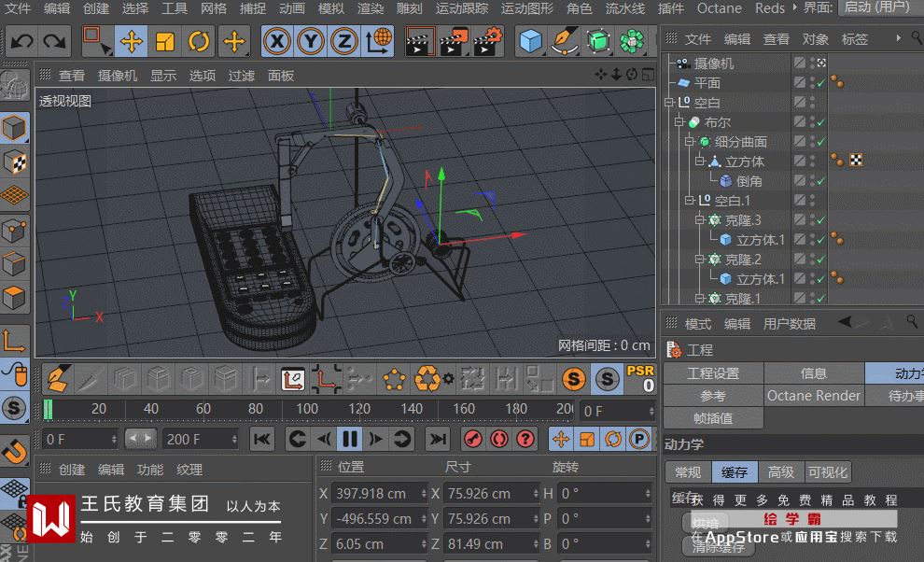This screenshot has height=562, width=924.
Task: Collapse the 细分曲面 tree node
Action: pos(690,142)
